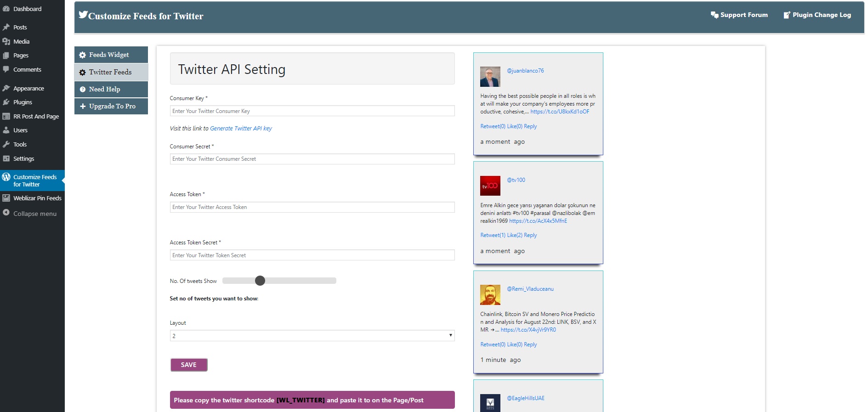Click Retweet(1) on the tv100 tweet
The width and height of the screenshot is (868, 412).
click(x=493, y=235)
